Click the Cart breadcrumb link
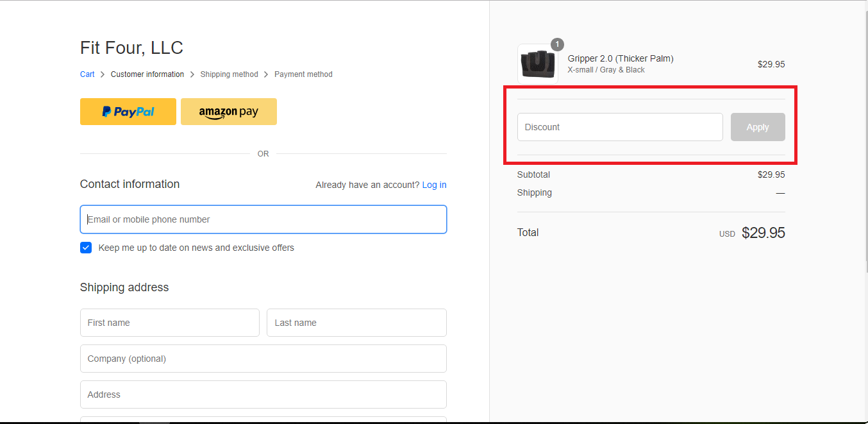 (87, 74)
